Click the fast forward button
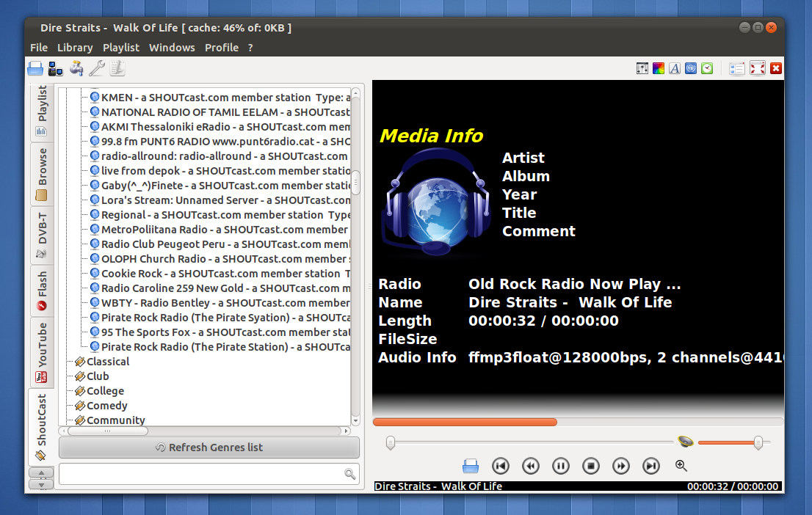Image resolution: width=812 pixels, height=515 pixels. click(620, 466)
